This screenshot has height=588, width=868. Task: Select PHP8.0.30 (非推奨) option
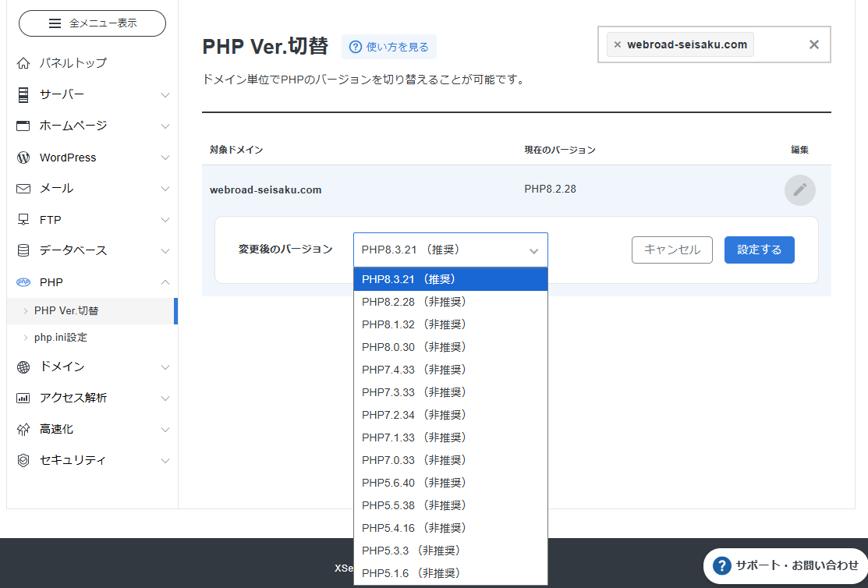(451, 347)
